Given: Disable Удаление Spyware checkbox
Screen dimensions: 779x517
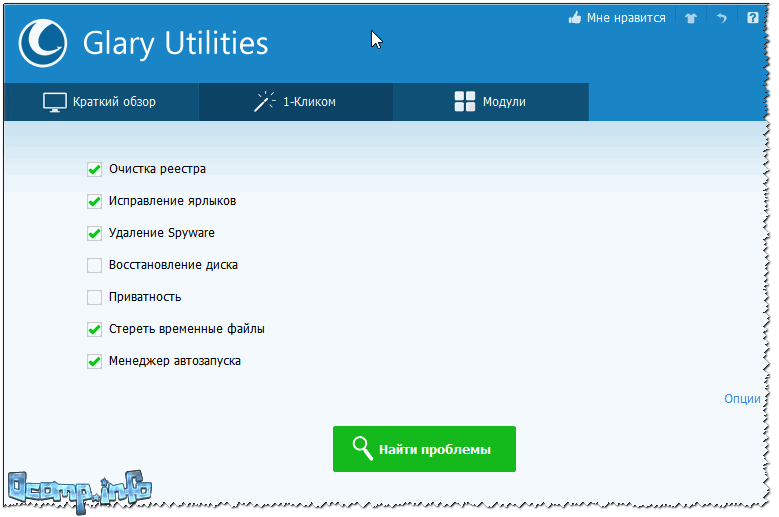Looking at the screenshot, I should coord(94,233).
